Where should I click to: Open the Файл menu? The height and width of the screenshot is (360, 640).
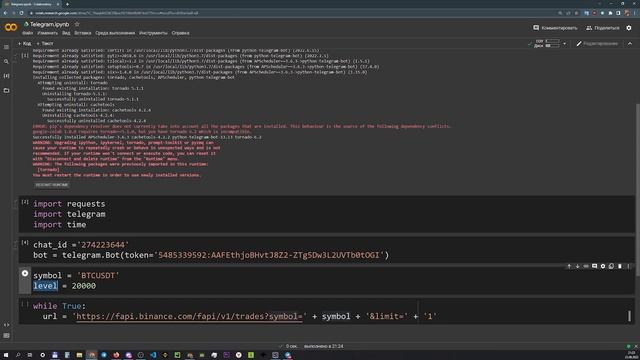pyautogui.click(x=27, y=33)
